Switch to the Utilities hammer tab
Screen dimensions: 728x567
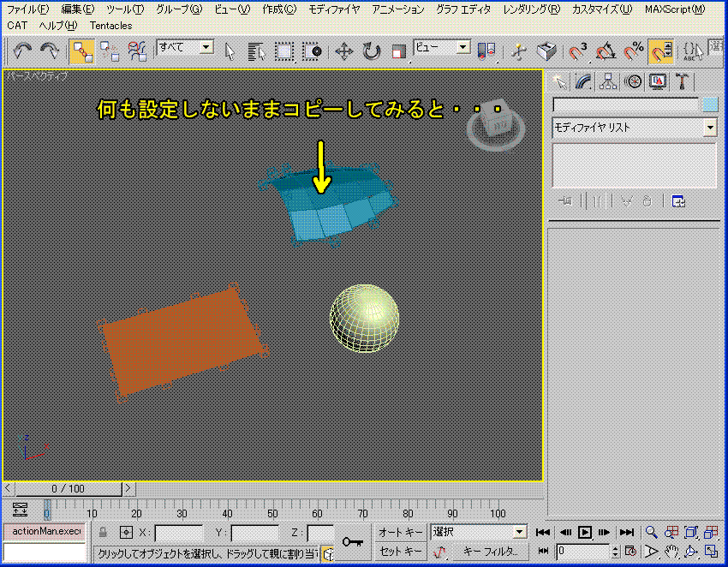(682, 82)
